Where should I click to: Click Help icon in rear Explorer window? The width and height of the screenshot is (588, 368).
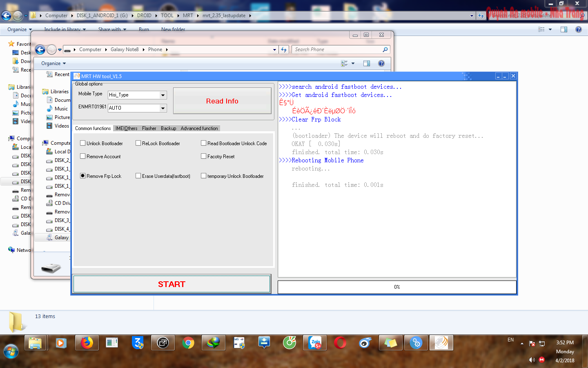(x=579, y=29)
